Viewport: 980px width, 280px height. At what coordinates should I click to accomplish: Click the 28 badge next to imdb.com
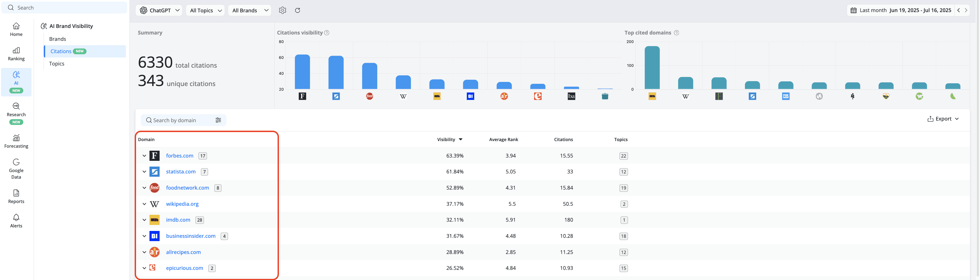[x=200, y=220]
